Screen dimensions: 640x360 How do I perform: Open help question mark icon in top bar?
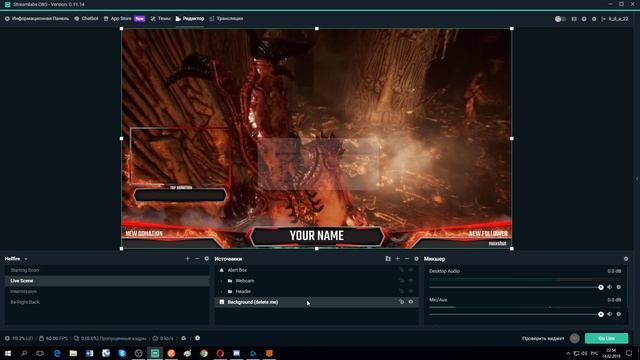click(584, 19)
